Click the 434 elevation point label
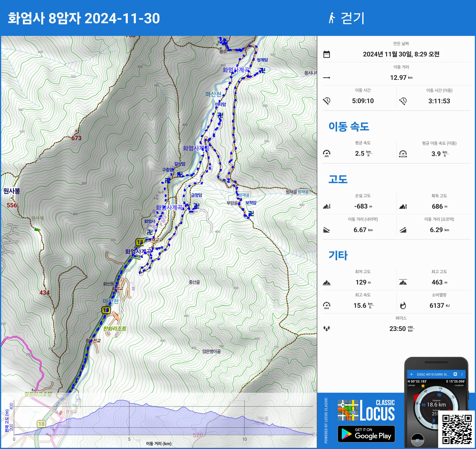The width and height of the screenshot is (476, 449). click(x=45, y=293)
